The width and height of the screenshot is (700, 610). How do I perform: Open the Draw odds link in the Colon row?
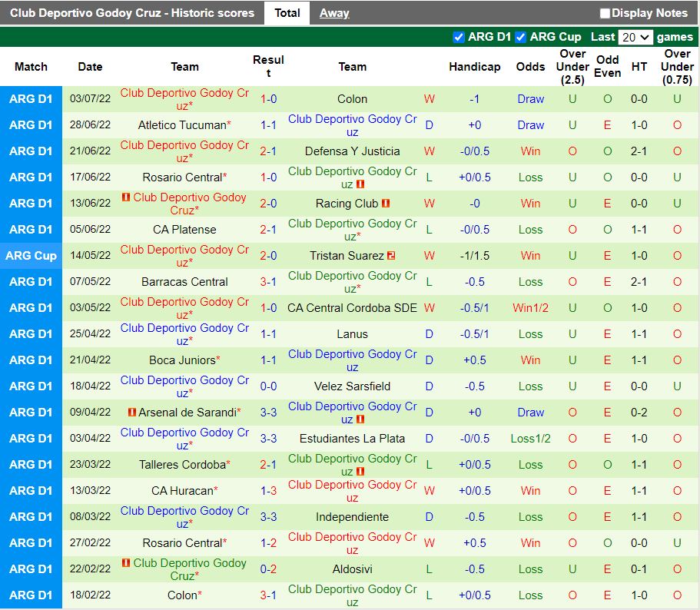(x=531, y=99)
